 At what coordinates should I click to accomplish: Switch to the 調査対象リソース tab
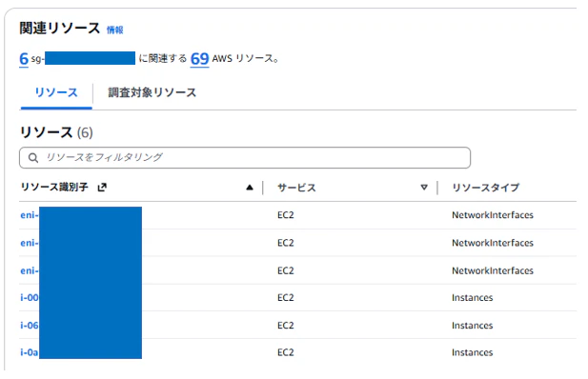(152, 92)
